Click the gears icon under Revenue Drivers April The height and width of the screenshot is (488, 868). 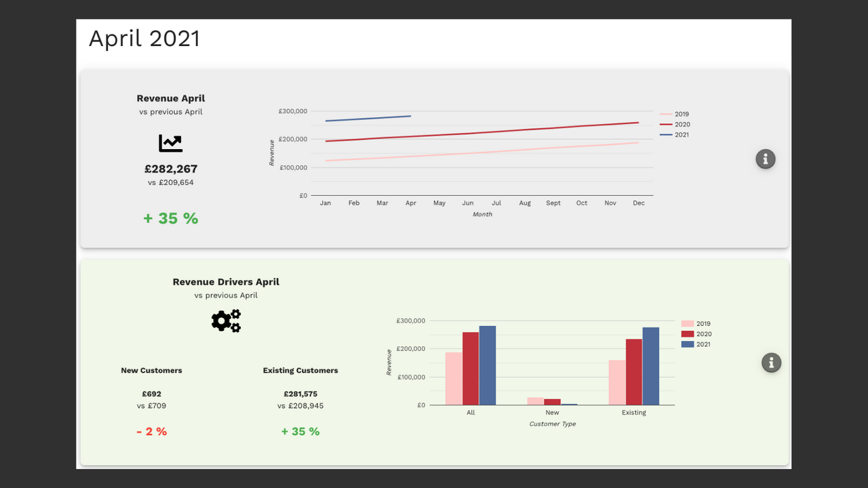click(x=226, y=321)
